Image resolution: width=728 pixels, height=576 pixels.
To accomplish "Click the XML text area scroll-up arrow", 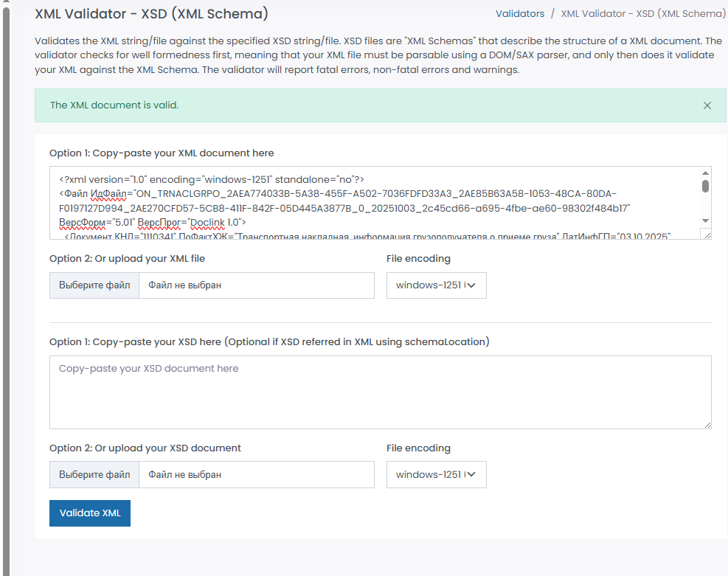I will [x=705, y=173].
